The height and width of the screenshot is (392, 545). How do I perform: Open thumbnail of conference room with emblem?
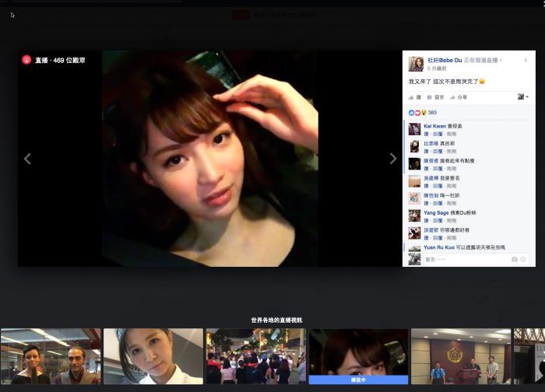(461, 356)
